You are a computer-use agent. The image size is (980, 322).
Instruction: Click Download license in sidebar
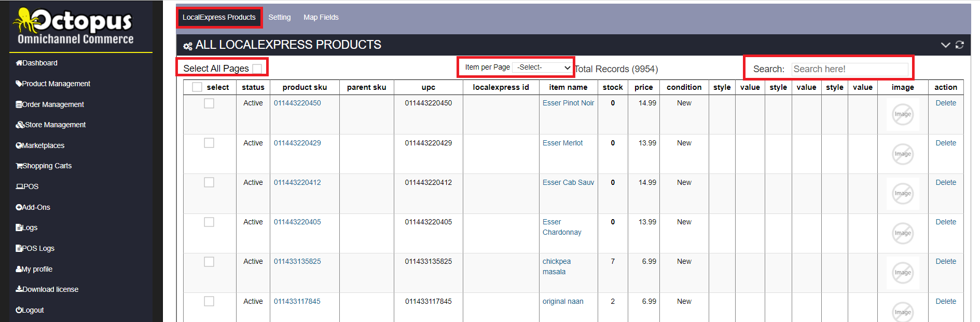tap(47, 289)
